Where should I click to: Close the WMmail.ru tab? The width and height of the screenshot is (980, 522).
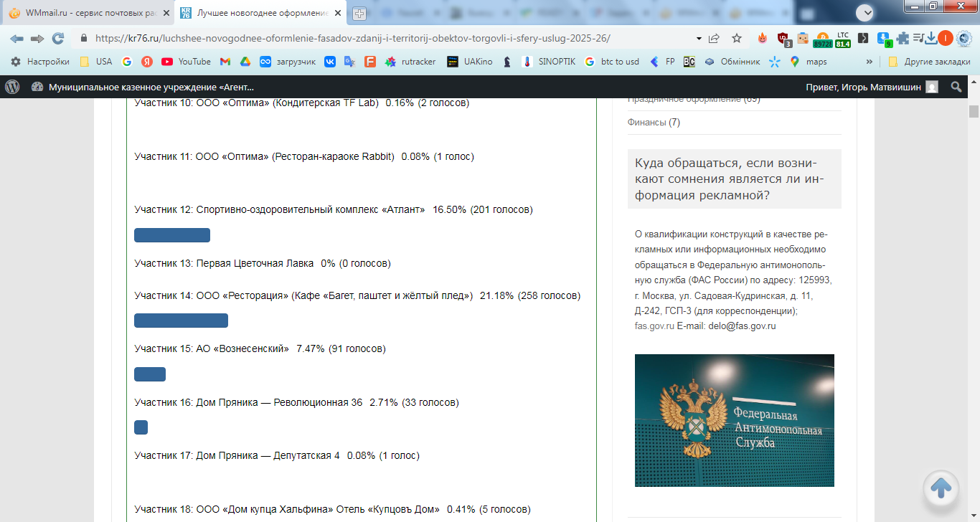pos(166,14)
